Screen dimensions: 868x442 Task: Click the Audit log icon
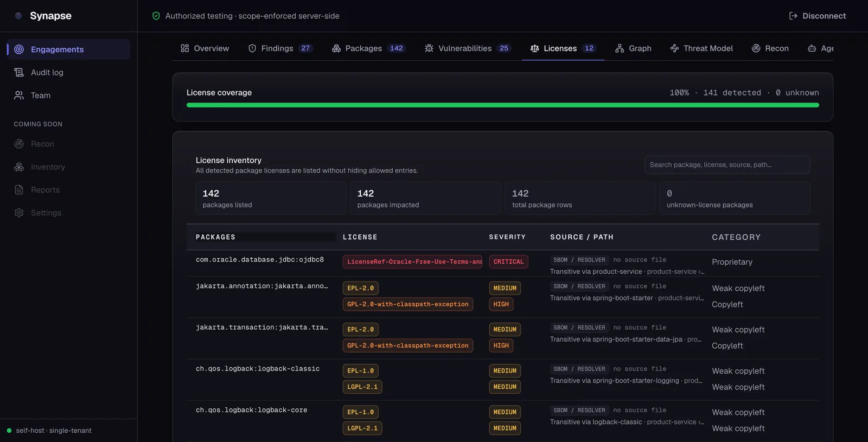coord(19,72)
